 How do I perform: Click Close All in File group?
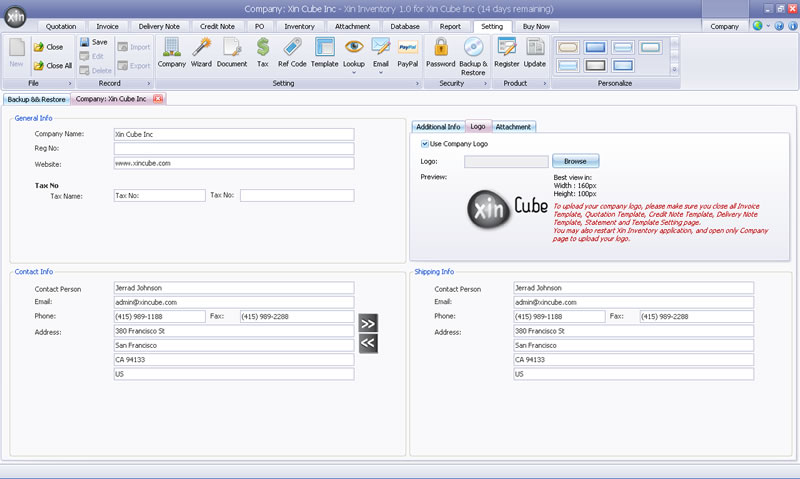point(53,66)
